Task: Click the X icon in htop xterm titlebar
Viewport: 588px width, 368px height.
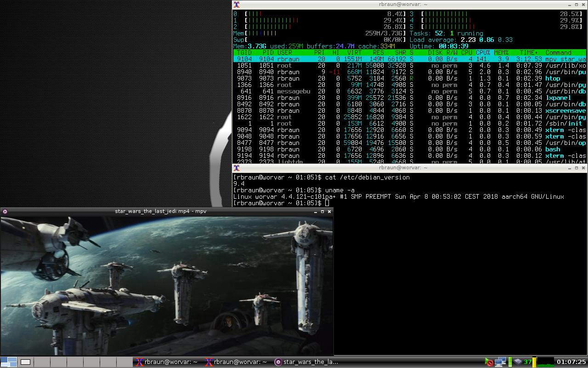Action: click(237, 5)
